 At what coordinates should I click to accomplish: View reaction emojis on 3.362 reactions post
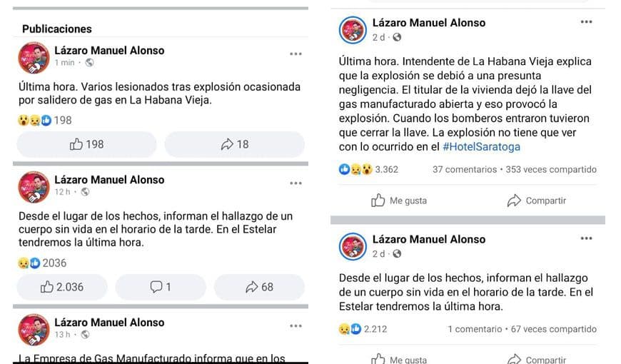tap(355, 170)
